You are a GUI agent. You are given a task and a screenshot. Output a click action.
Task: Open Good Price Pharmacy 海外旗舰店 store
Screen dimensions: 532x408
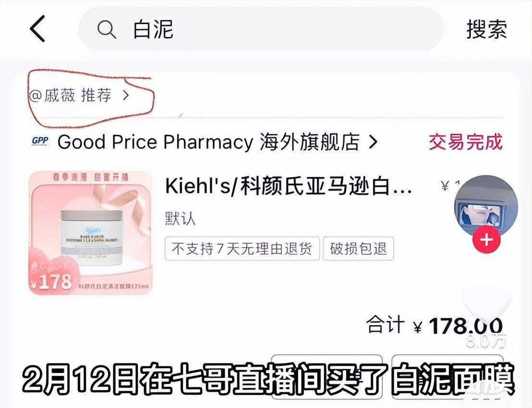(208, 142)
